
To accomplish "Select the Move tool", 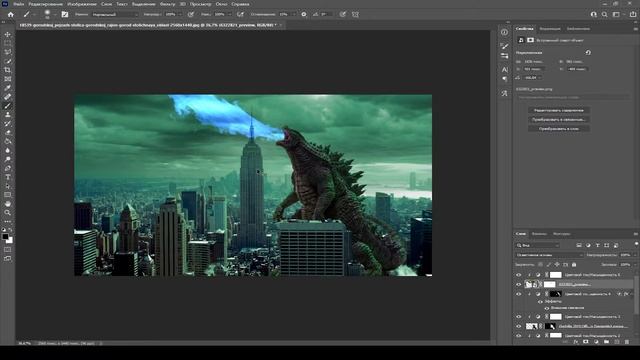I will pyautogui.click(x=7, y=34).
